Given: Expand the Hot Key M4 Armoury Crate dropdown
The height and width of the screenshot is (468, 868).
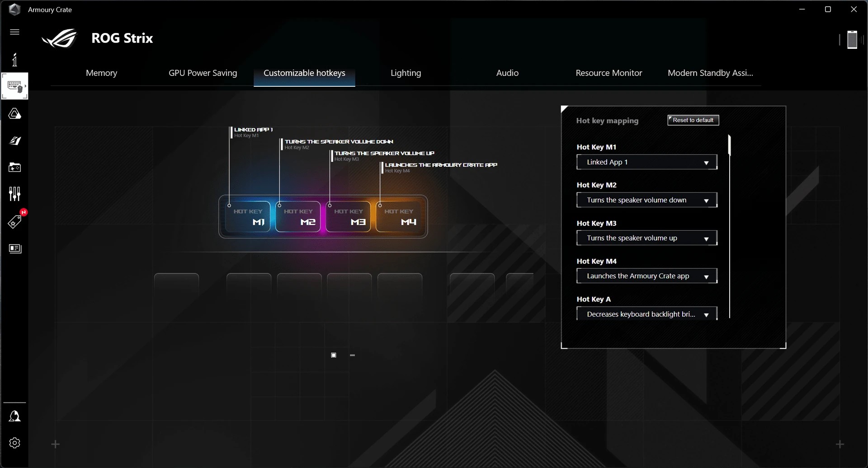Looking at the screenshot, I should point(646,276).
